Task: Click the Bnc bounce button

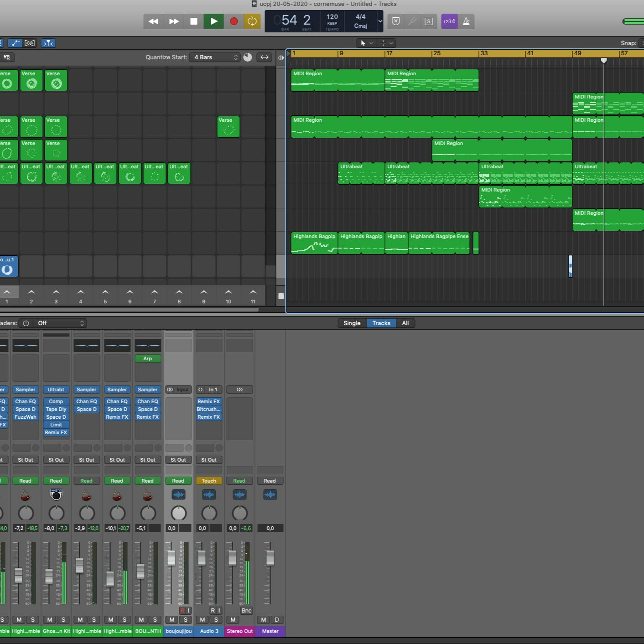Action: point(246,610)
